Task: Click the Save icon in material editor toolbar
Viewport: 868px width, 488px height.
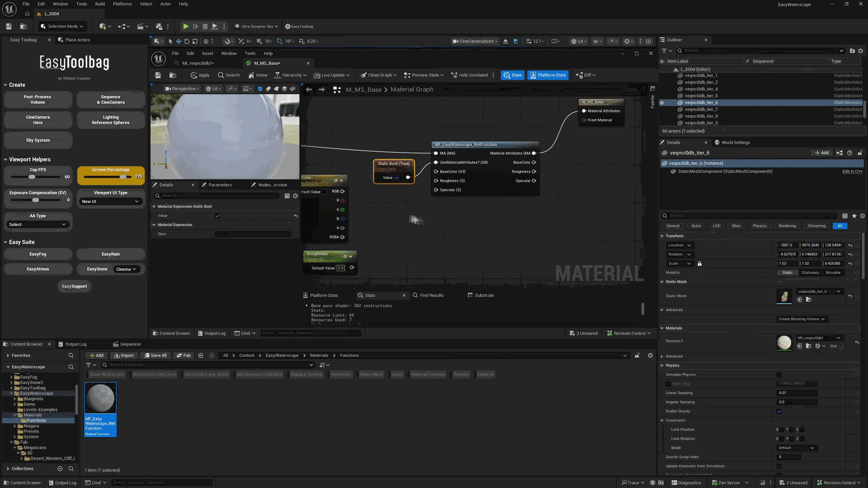Action: tap(158, 75)
